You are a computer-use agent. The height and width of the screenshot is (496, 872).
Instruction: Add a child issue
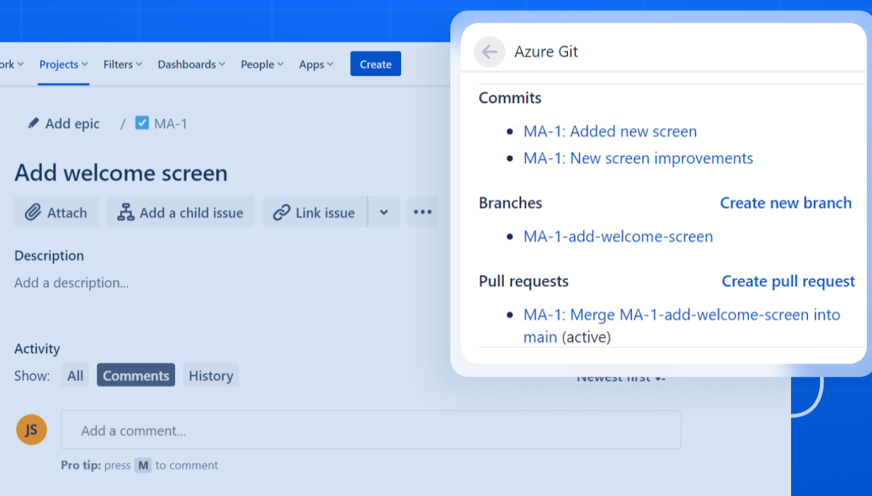click(181, 212)
